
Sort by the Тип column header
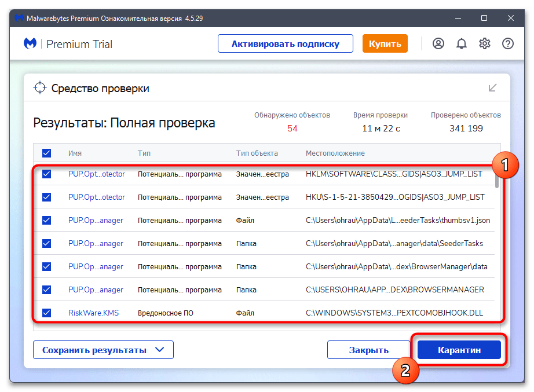coord(144,153)
